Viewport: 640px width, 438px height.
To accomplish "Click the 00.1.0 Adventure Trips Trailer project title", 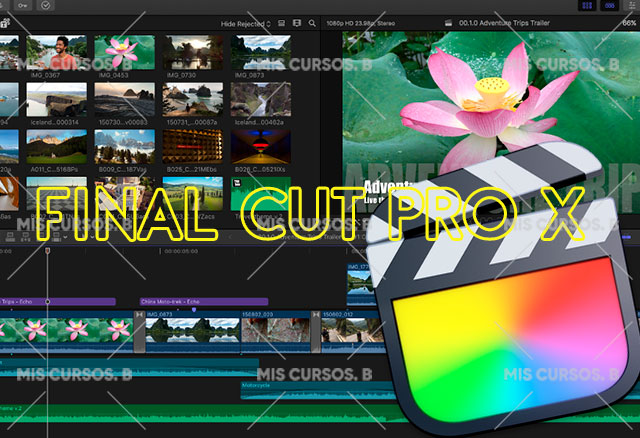I will (x=528, y=23).
